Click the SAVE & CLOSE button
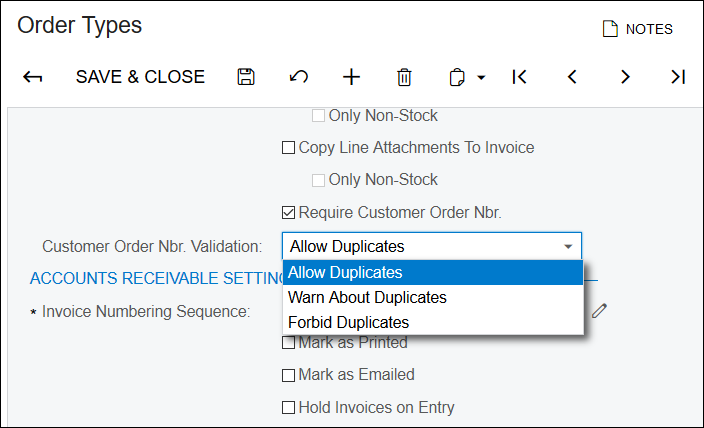Viewport: 704px width, 428px height. point(140,77)
